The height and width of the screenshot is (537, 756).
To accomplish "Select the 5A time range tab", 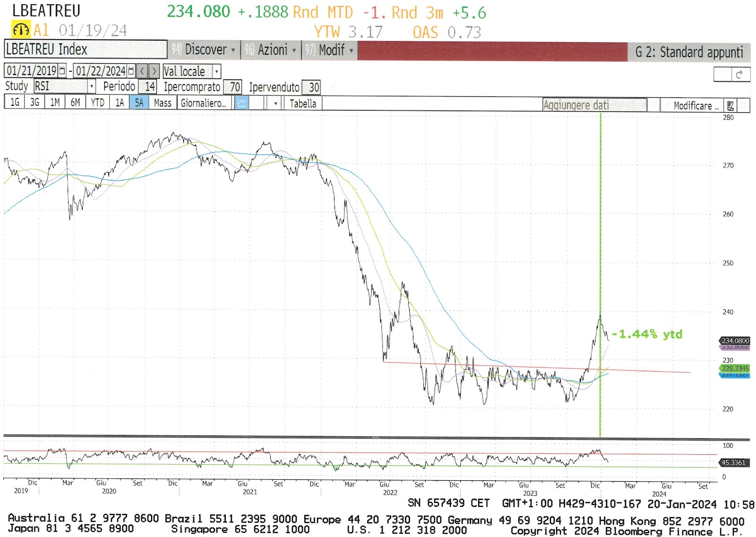I will point(139,102).
